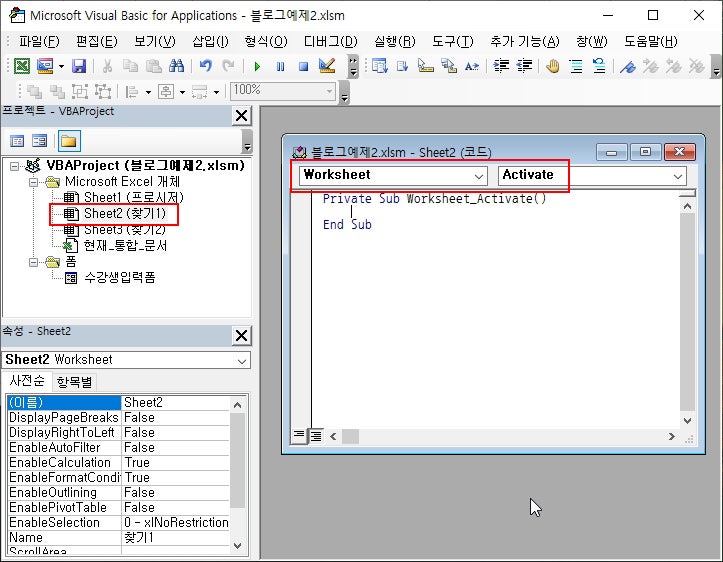Close the 속성 - Sheet2 panel
The height and width of the screenshot is (562, 723).
(242, 336)
